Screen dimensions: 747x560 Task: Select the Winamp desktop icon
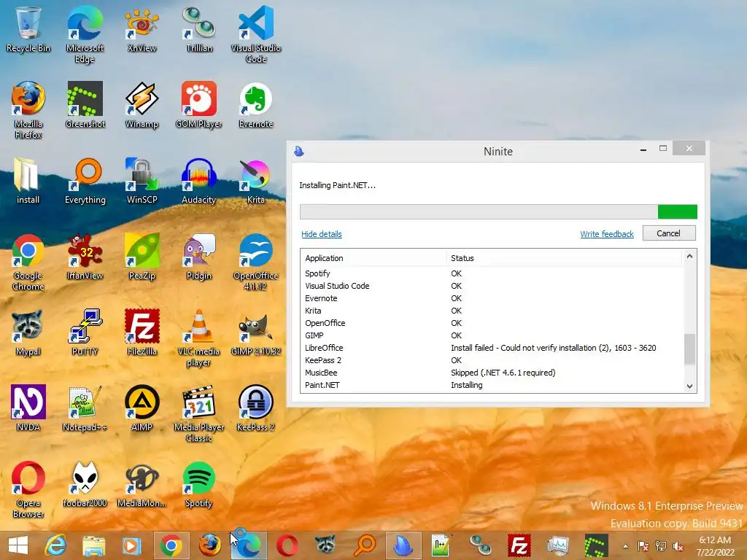(142, 105)
